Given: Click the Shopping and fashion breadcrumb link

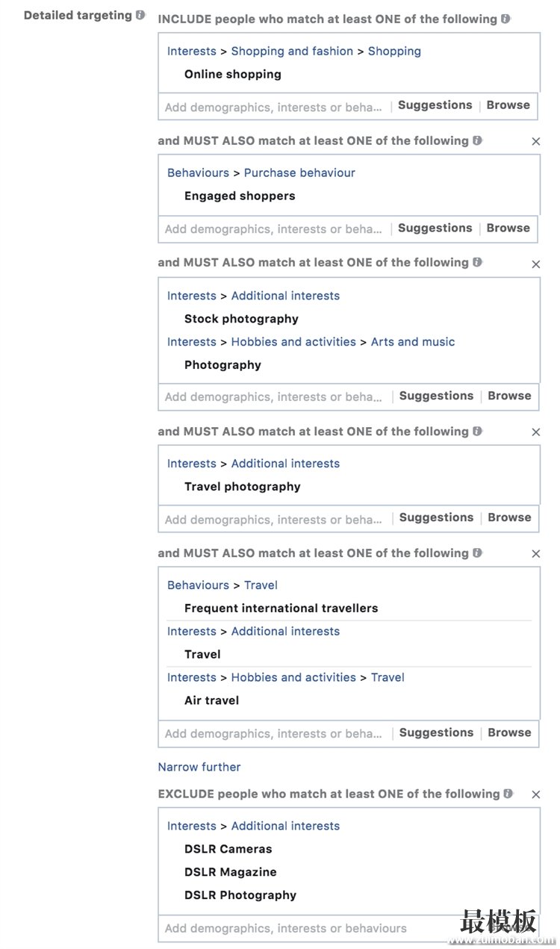Looking at the screenshot, I should [x=292, y=51].
